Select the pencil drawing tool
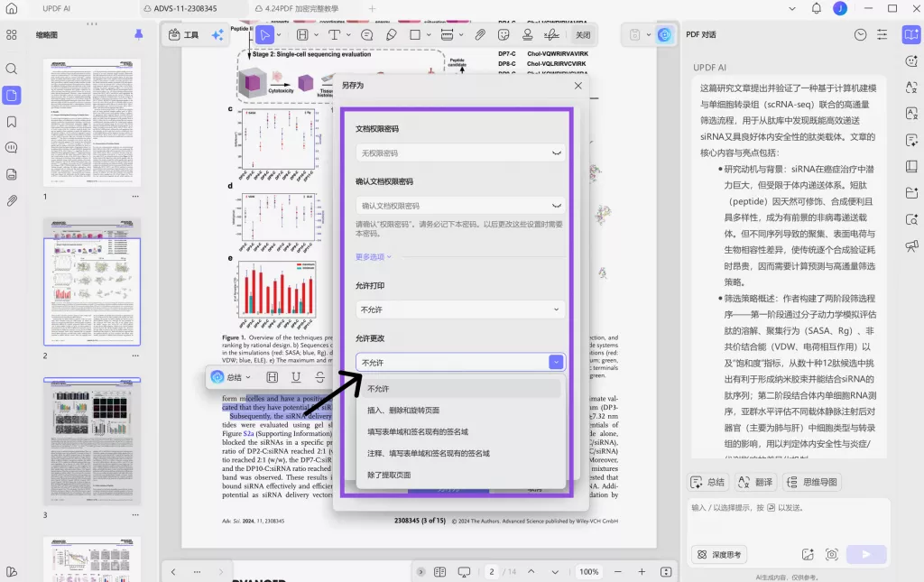 coord(392,35)
